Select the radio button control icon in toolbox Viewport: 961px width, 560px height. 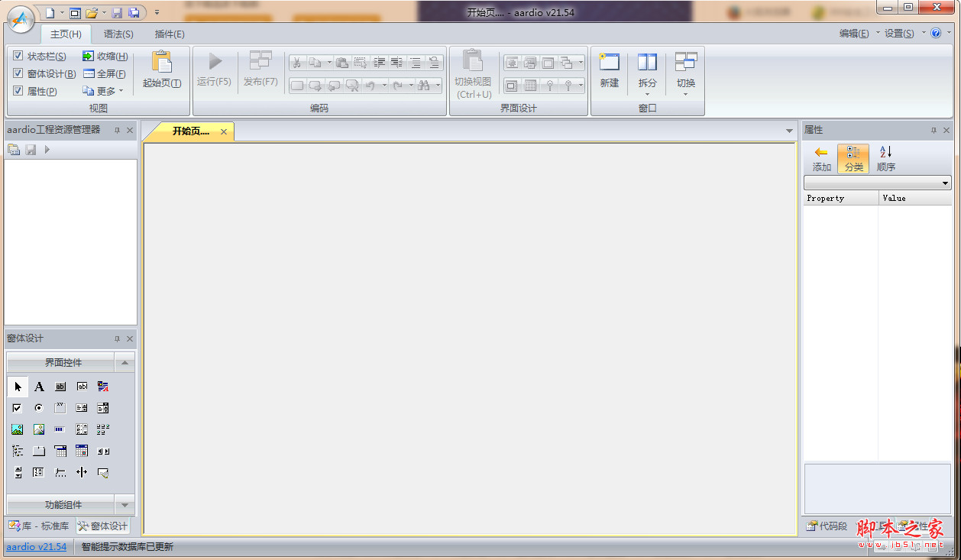pos(39,408)
